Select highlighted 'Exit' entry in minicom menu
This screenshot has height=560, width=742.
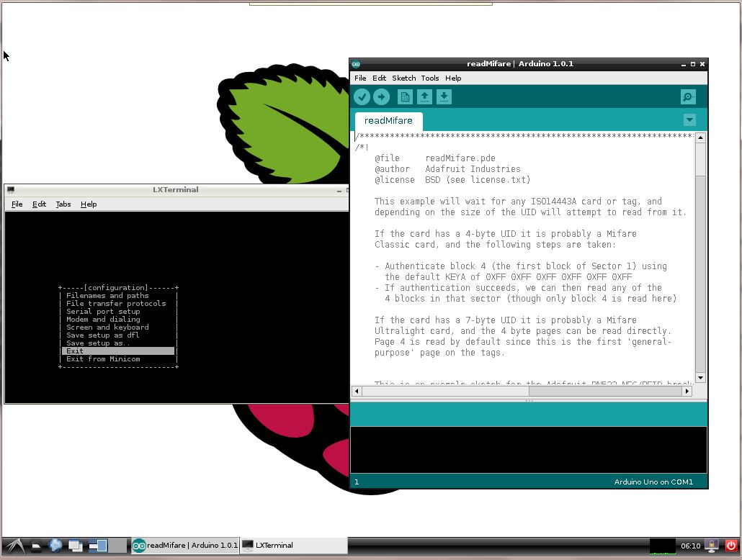[x=118, y=351]
